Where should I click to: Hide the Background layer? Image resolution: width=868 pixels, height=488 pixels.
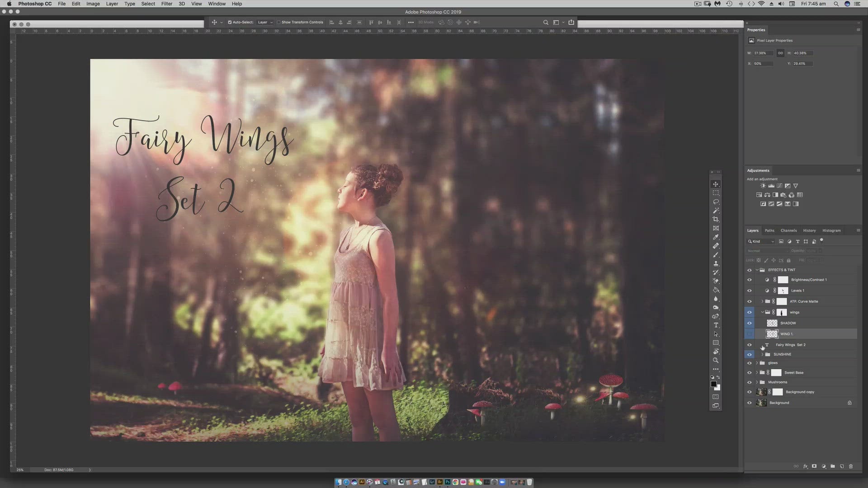click(750, 403)
